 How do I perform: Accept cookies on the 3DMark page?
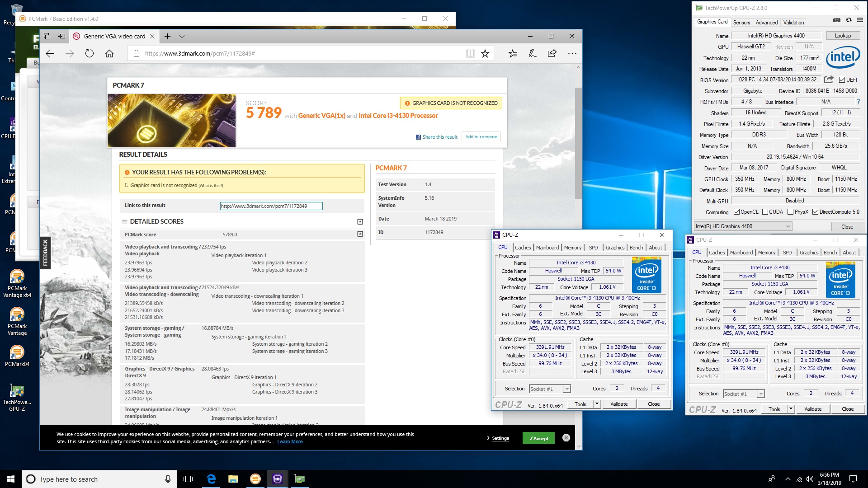tap(538, 438)
